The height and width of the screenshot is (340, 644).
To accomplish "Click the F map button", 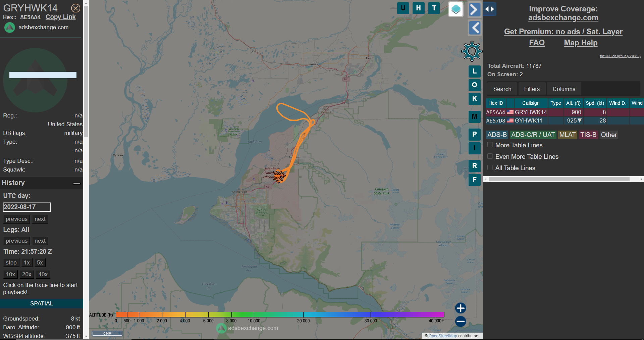I will point(474,180).
